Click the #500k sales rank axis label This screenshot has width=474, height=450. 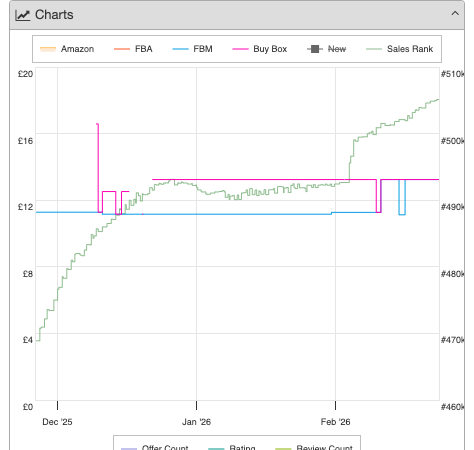pos(452,141)
